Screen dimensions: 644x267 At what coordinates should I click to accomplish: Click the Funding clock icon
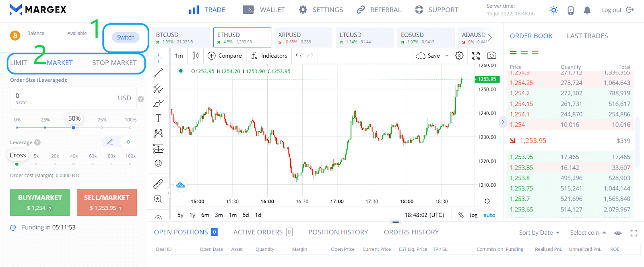13,228
